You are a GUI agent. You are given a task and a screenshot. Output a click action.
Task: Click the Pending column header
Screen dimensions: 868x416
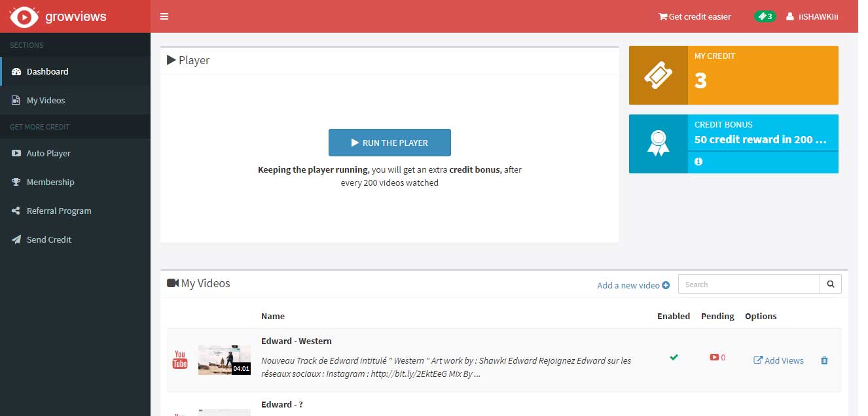click(717, 316)
